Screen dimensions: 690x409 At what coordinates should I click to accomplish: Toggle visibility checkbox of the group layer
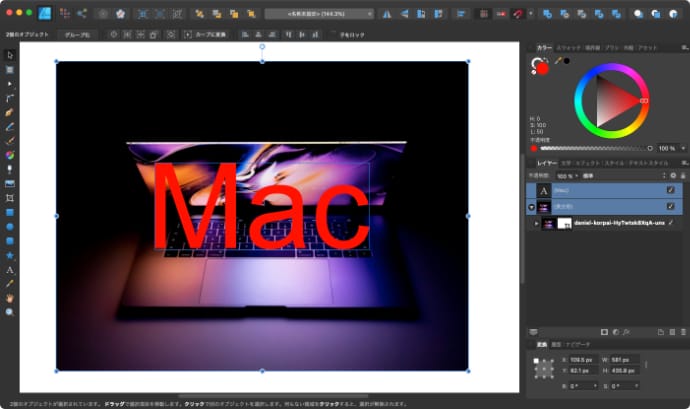[670, 206]
